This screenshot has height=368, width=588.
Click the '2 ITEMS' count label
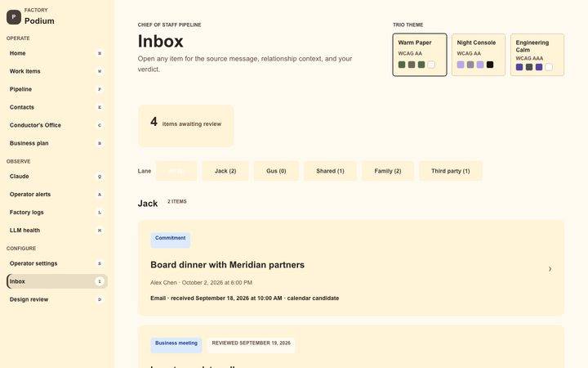coord(177,202)
